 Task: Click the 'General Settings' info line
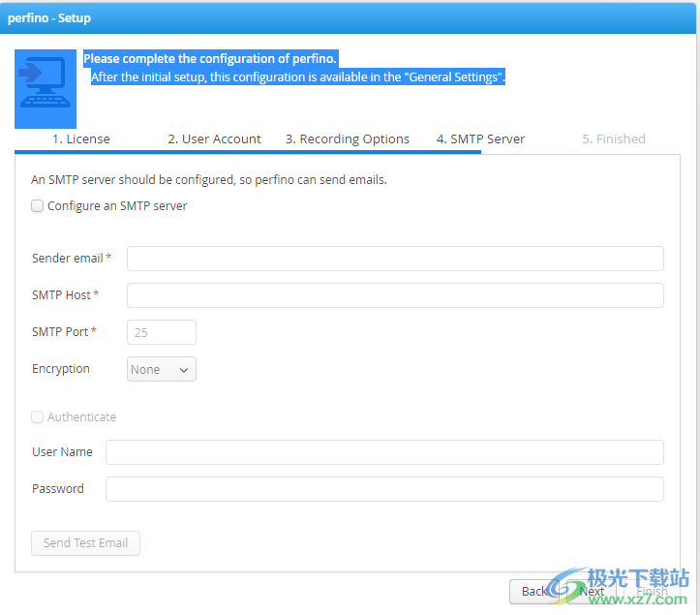(x=298, y=77)
